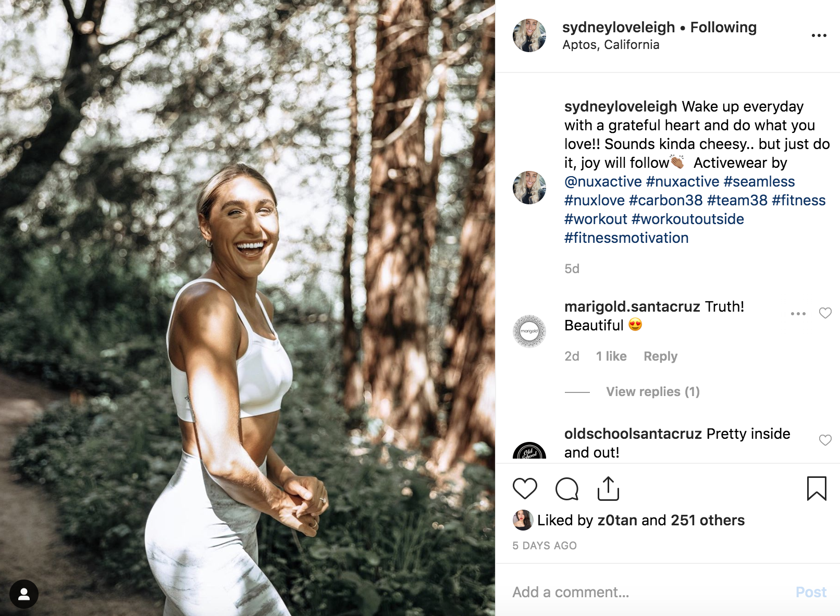This screenshot has width=840, height=616.
Task: Open z0tan liker avatar thumbnail
Action: coord(523,520)
